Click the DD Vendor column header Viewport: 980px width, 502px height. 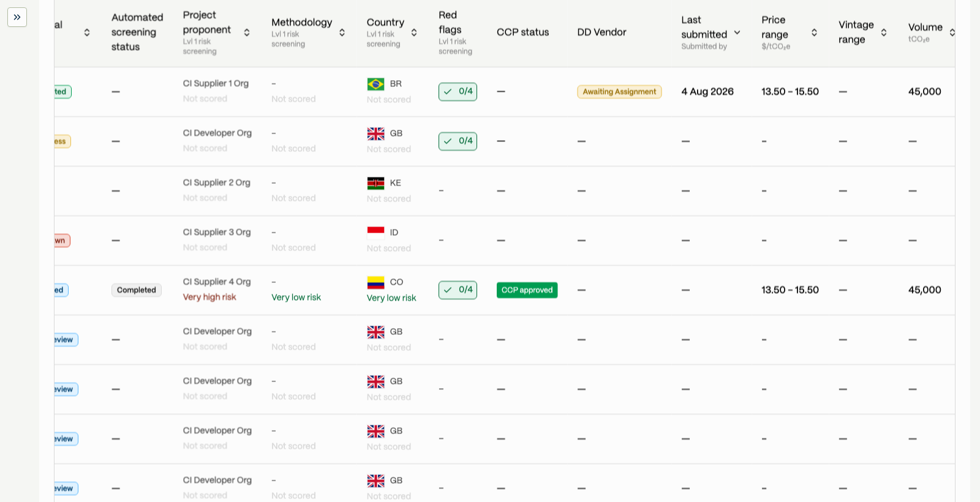tap(601, 32)
